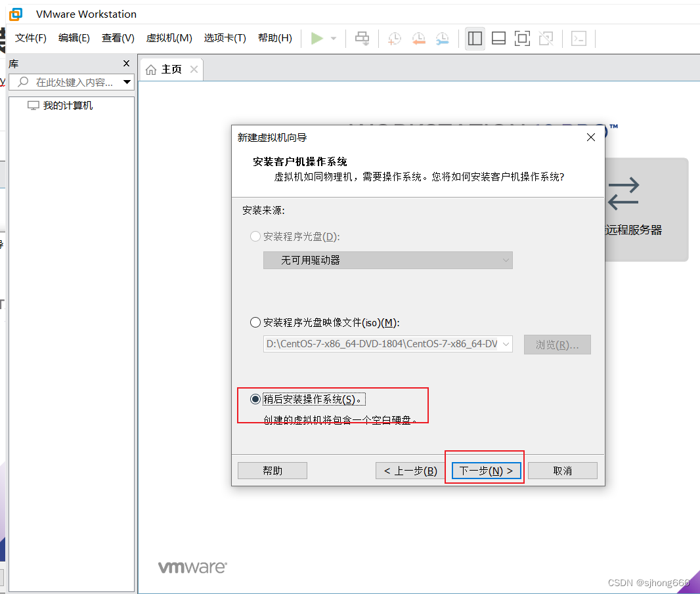700x594 pixels.
Task: Click the green Power On play icon
Action: (317, 38)
